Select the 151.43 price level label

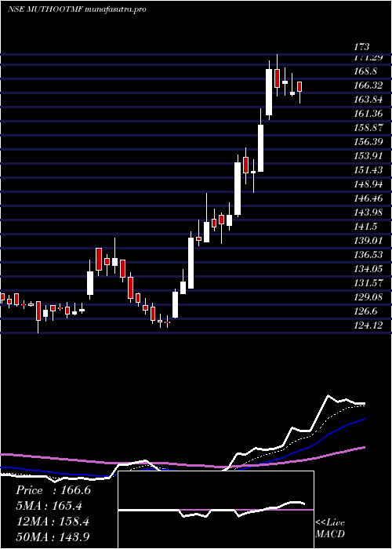coord(368,170)
